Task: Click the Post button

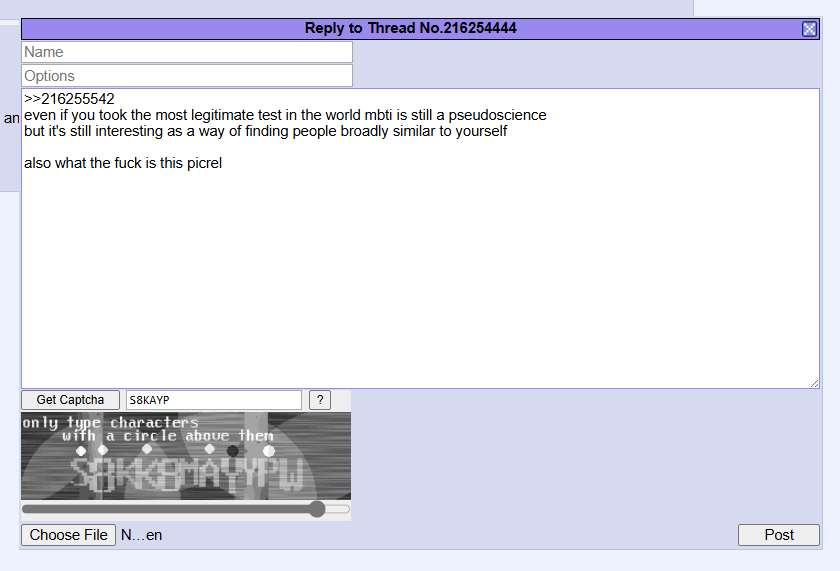Action: (779, 535)
